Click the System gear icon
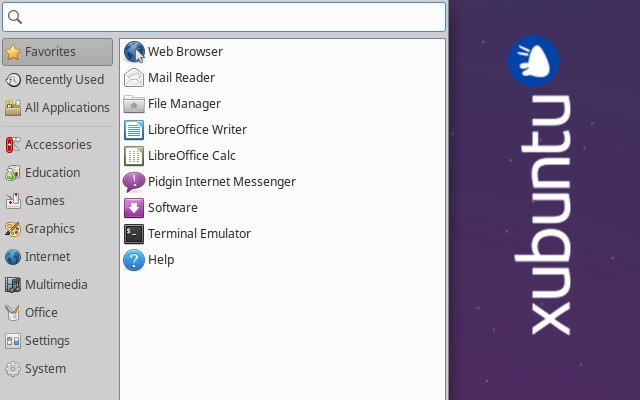The image size is (640, 400). click(13, 369)
